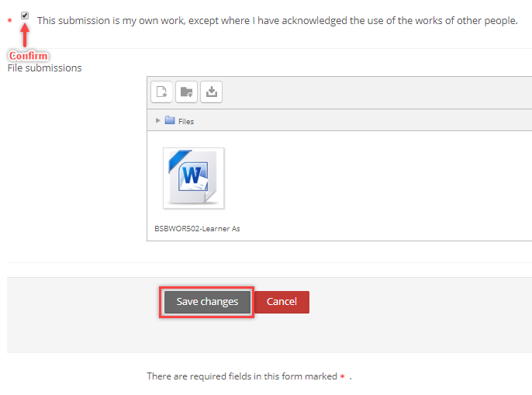
Task: Click the red required asterisk beside the checkbox
Action: click(x=10, y=21)
